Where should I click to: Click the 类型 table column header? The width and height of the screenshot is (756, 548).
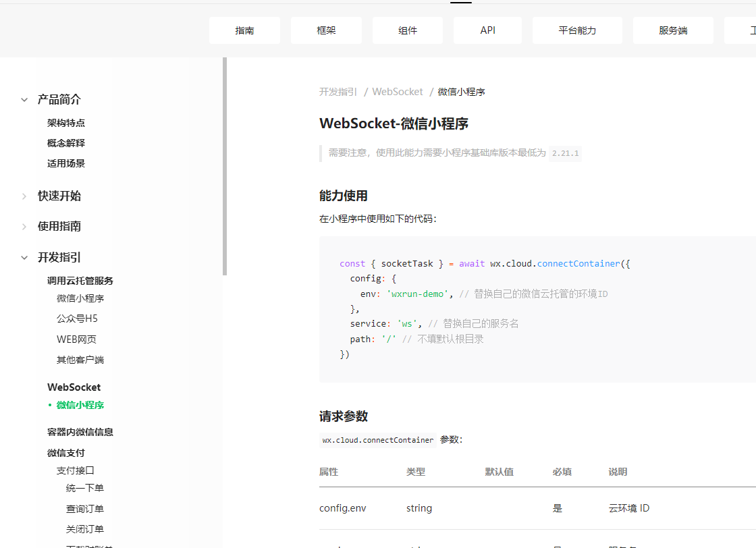(x=416, y=472)
